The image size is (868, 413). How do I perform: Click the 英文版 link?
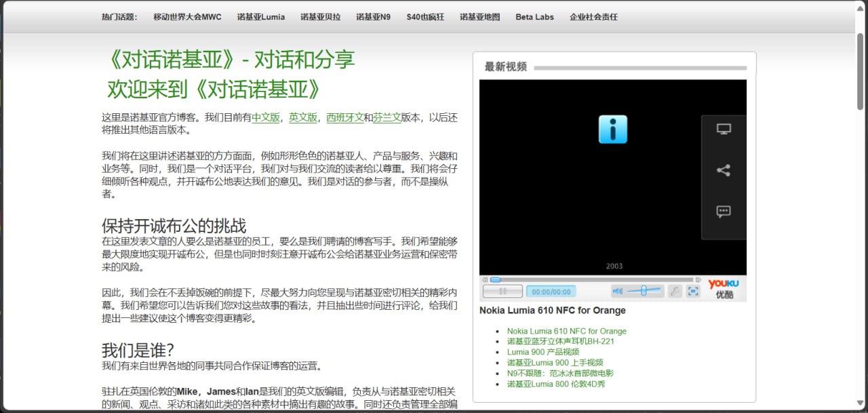(x=303, y=117)
